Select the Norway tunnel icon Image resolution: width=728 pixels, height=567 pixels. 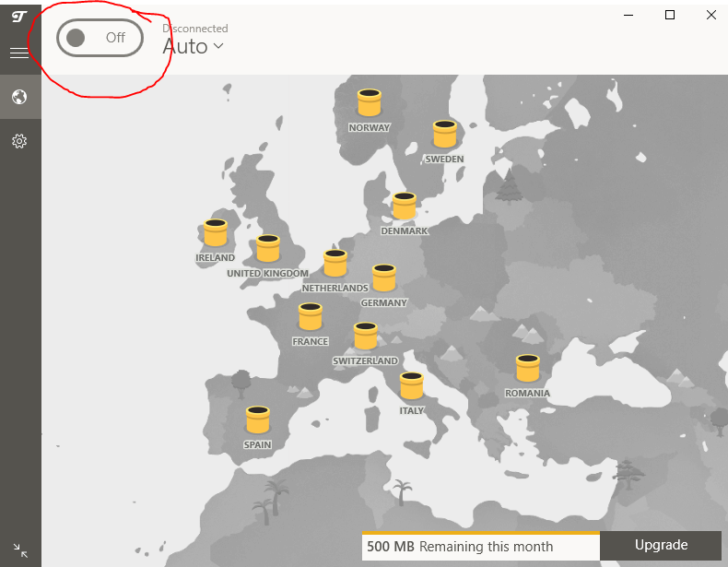(x=370, y=102)
